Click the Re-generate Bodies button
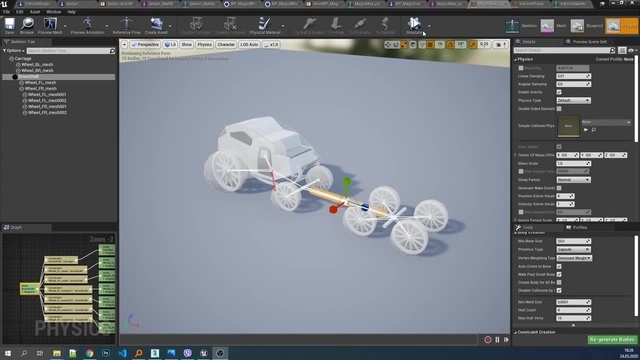Screen dimensions: 640x360 [612, 340]
